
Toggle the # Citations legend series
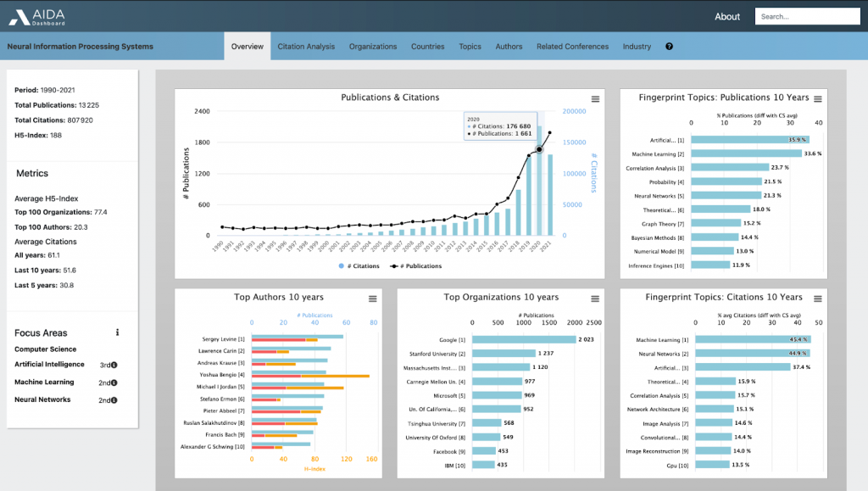click(x=358, y=266)
